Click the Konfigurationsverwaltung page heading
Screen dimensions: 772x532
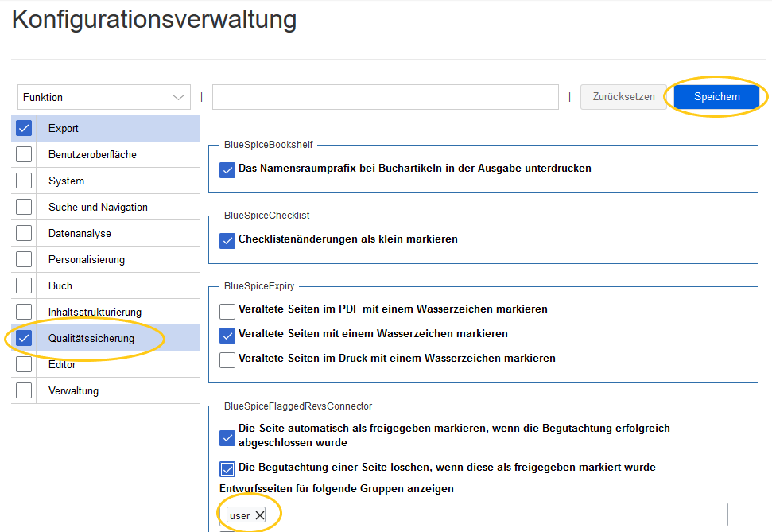pyautogui.click(x=154, y=20)
